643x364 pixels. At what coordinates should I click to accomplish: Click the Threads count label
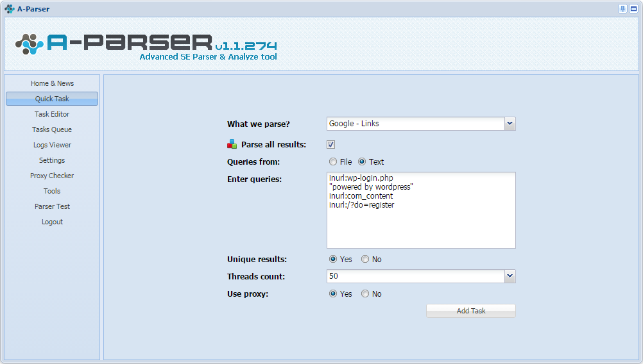tap(256, 276)
